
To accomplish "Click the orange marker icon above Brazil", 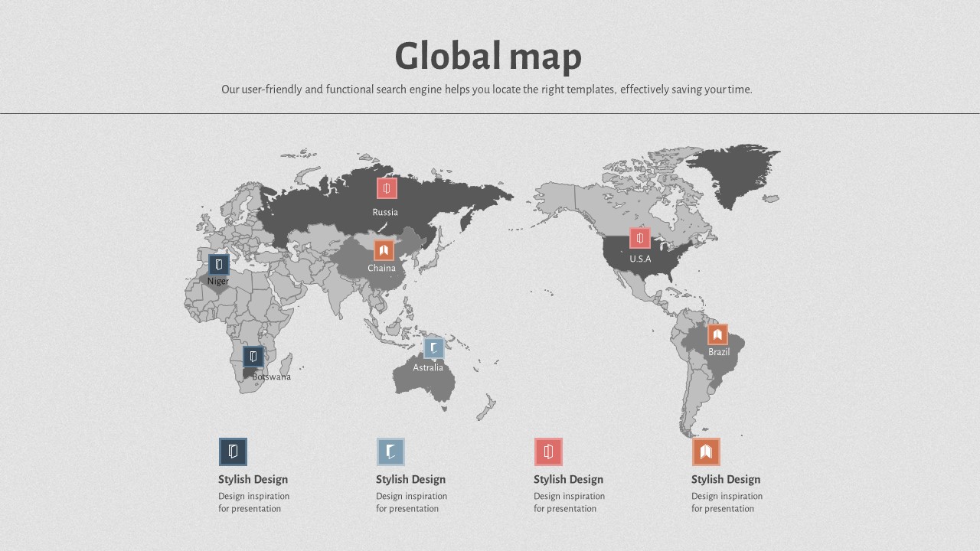I will [x=717, y=334].
